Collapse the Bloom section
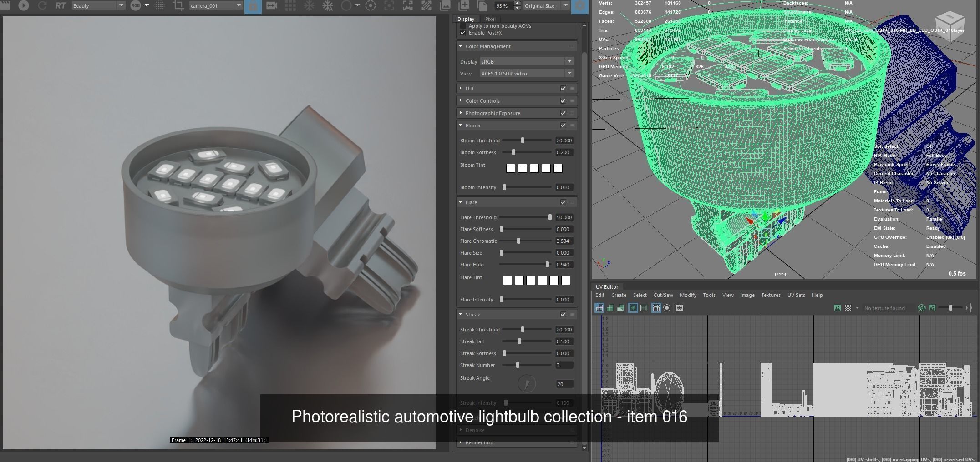 [461, 126]
